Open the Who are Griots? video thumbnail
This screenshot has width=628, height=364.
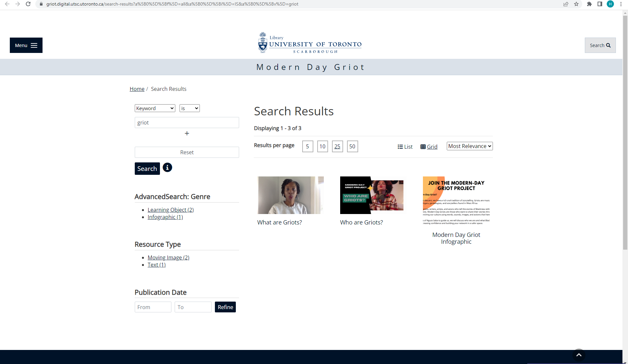[372, 195]
